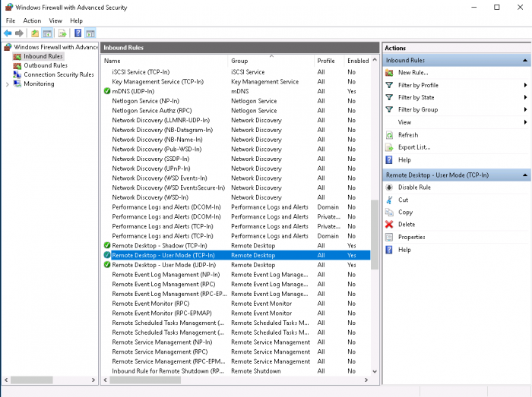Screen dimensions: 532x397
Task: Click scroll-down arrow of rules list
Action: click(x=375, y=371)
